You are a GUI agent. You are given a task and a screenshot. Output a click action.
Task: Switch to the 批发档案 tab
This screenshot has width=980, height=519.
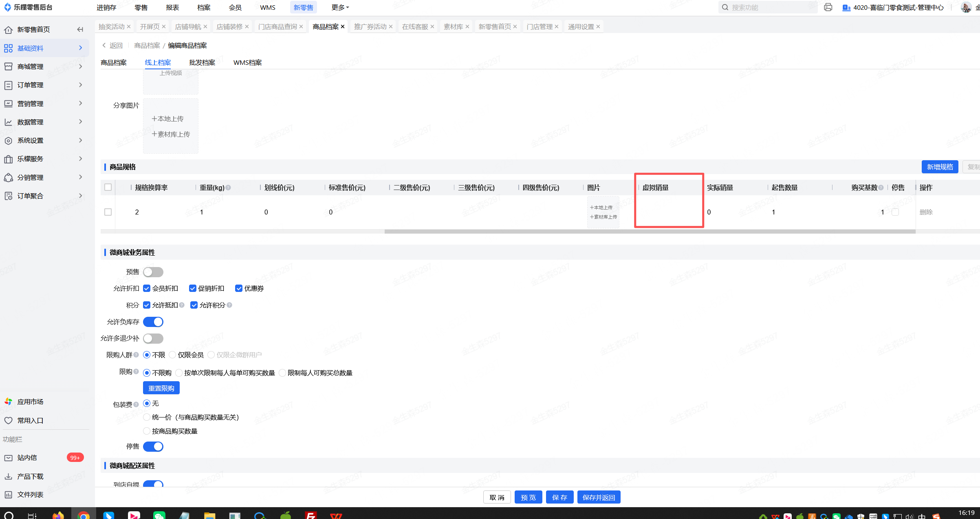[202, 62]
